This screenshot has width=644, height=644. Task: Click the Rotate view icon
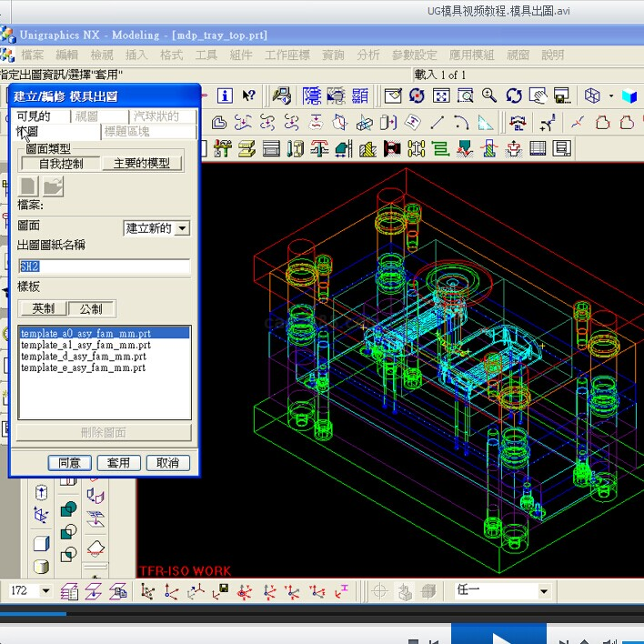[514, 96]
